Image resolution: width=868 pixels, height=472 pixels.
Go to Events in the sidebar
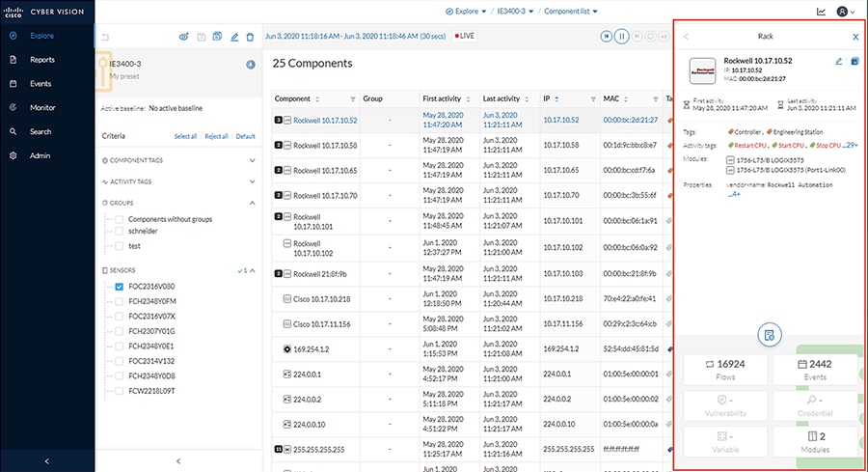click(41, 84)
